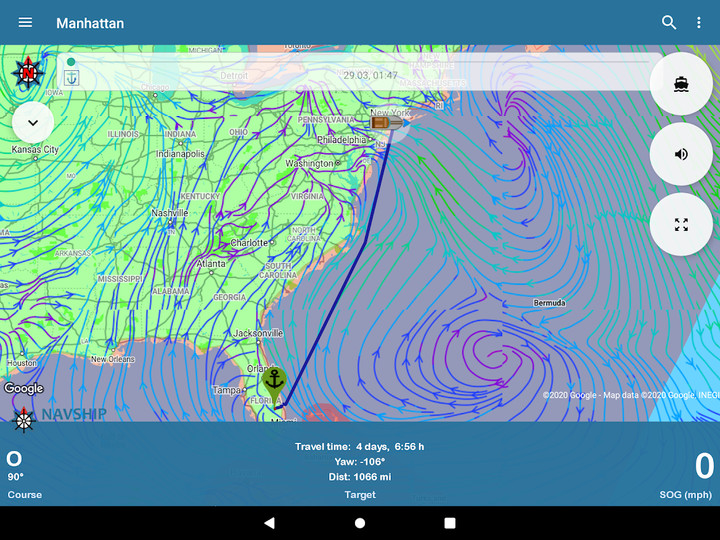
Task: Click the weather timeline slider handle
Action: pyautogui.click(x=71, y=62)
